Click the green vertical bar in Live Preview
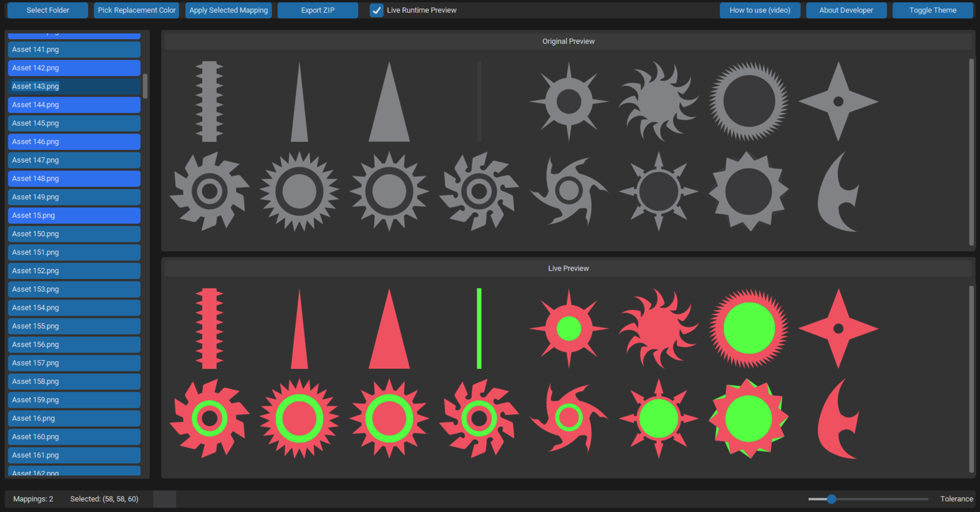Screen dimensions: 980x512 (479, 328)
